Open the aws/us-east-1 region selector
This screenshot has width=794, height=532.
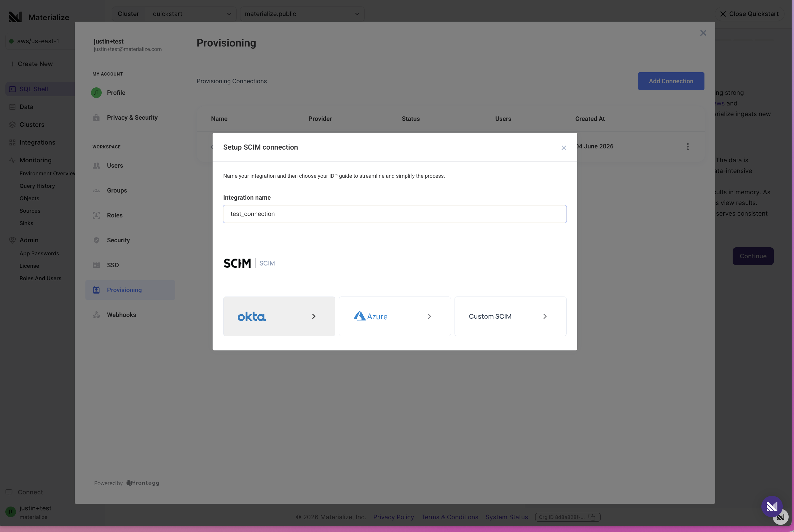point(40,41)
